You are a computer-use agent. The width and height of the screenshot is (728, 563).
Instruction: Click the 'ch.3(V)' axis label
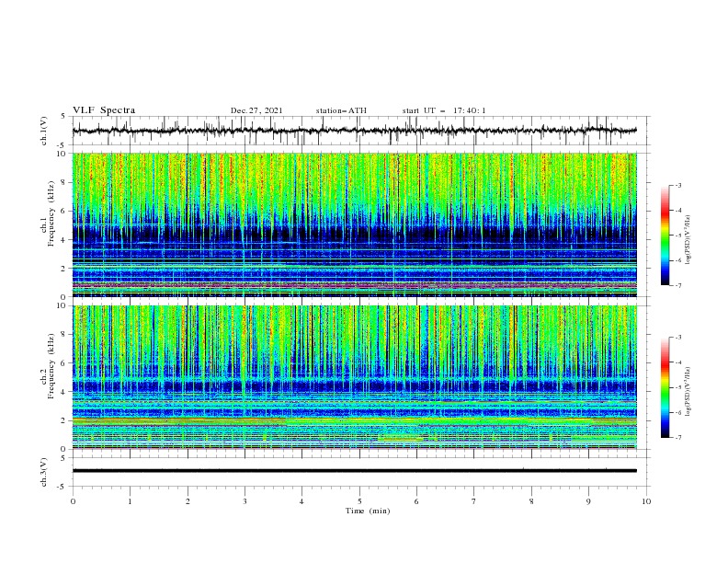pyautogui.click(x=44, y=472)
